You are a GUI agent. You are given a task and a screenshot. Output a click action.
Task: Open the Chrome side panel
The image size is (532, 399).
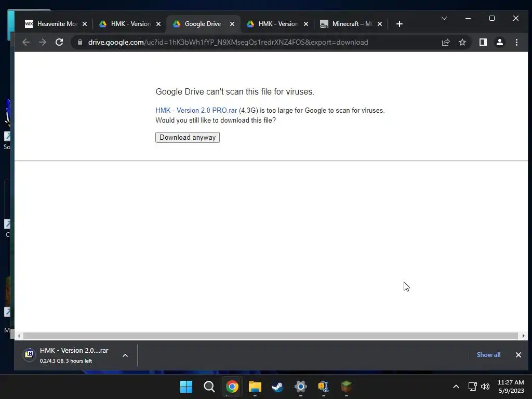[x=483, y=42]
